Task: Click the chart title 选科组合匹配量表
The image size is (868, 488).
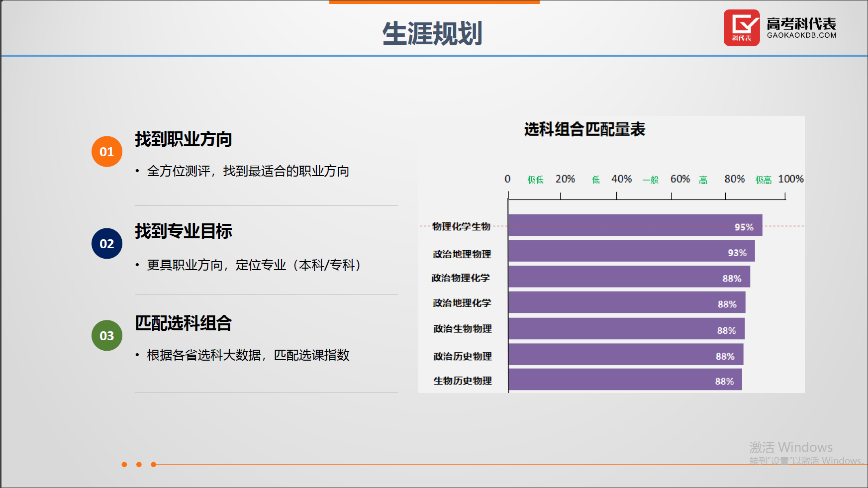Action: pyautogui.click(x=584, y=129)
